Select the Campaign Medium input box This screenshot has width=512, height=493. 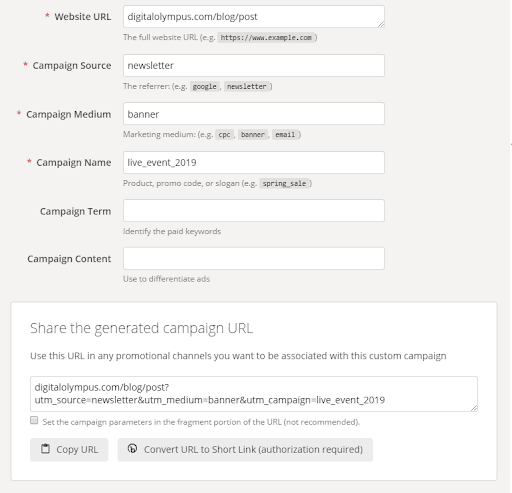pos(254,114)
